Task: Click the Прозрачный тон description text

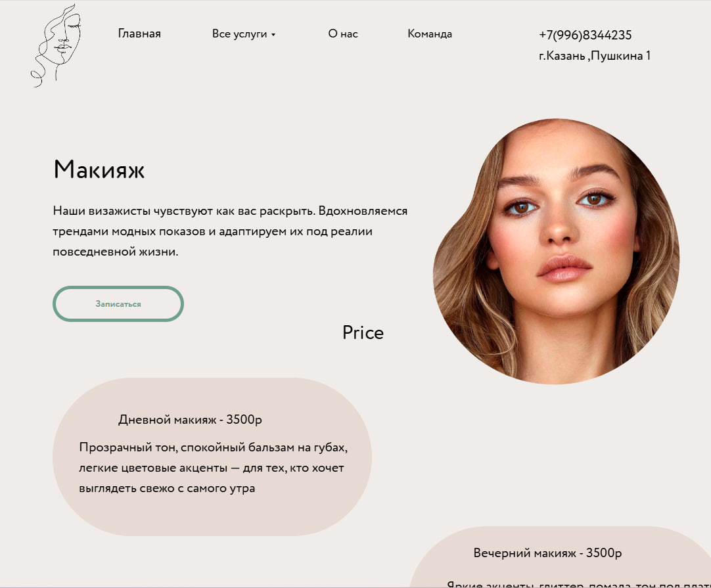Action: click(213, 468)
